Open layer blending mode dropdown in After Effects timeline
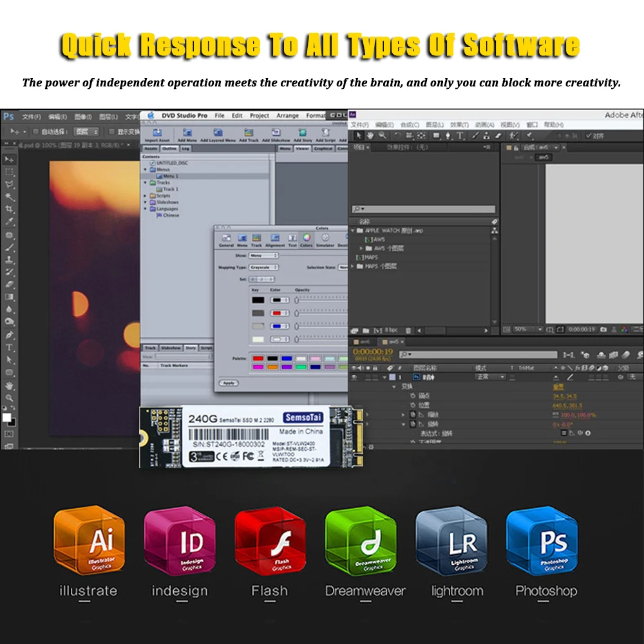The height and width of the screenshot is (644, 644). pos(490,377)
